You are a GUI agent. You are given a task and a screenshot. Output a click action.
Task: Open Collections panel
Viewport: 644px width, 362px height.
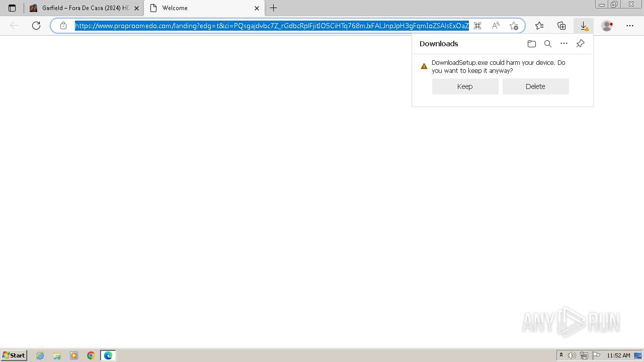pyautogui.click(x=561, y=26)
